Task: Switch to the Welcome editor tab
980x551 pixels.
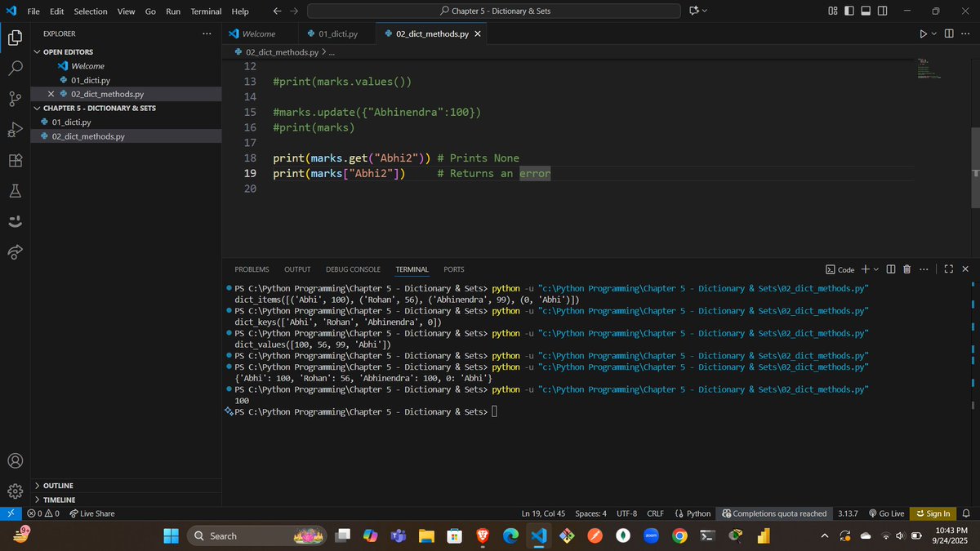Action: [259, 33]
